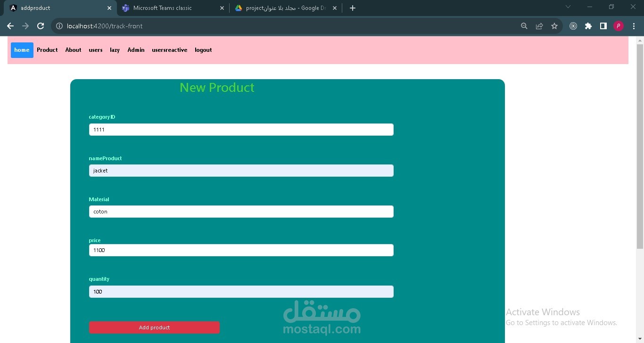Open the Chrome profile avatar
Screen dimensions: 644x343
[619, 26]
